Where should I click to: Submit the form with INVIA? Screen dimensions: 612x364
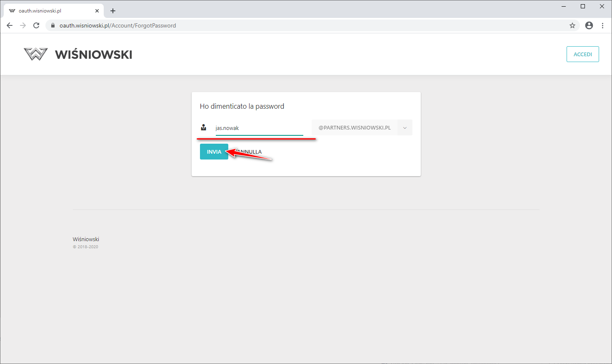click(214, 152)
